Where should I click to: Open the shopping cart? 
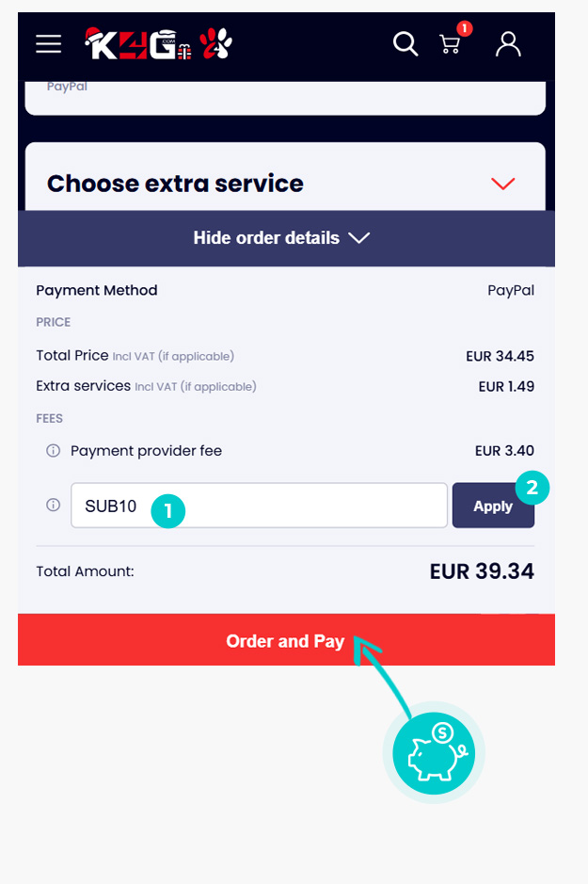pyautogui.click(x=450, y=44)
